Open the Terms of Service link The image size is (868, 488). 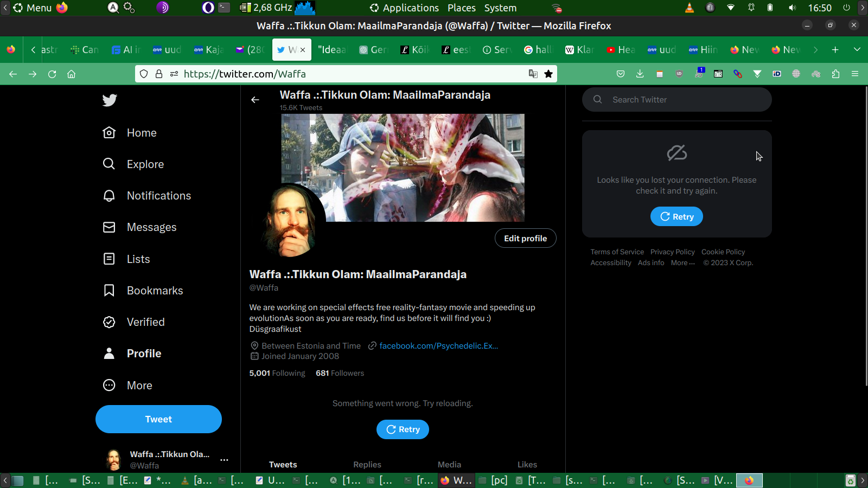pos(617,252)
